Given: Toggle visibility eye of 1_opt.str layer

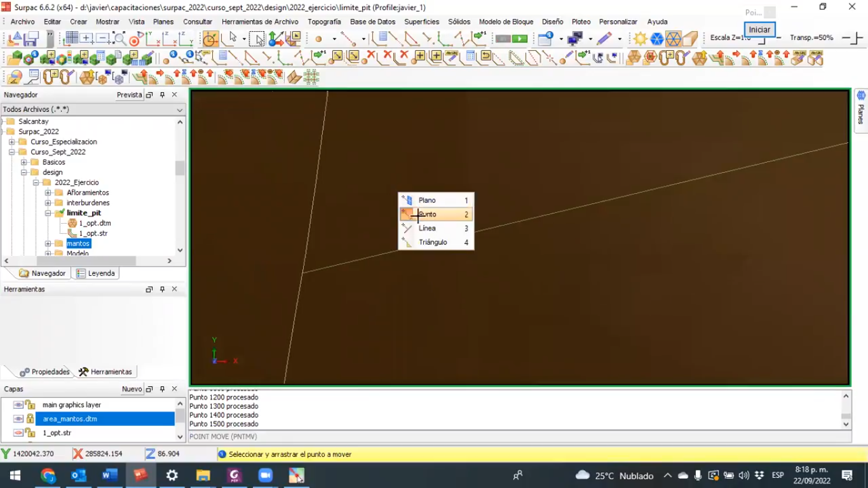Looking at the screenshot, I should pyautogui.click(x=18, y=433).
